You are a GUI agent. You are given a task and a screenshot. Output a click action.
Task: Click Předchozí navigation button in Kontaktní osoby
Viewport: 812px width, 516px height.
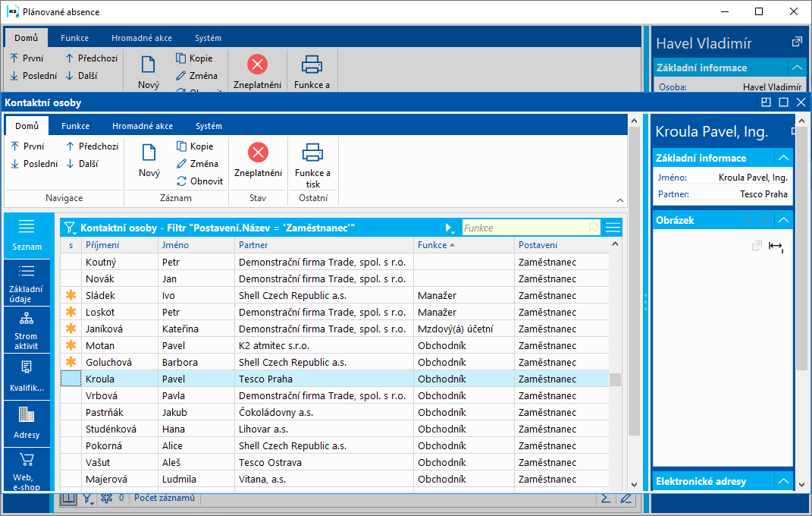point(92,146)
